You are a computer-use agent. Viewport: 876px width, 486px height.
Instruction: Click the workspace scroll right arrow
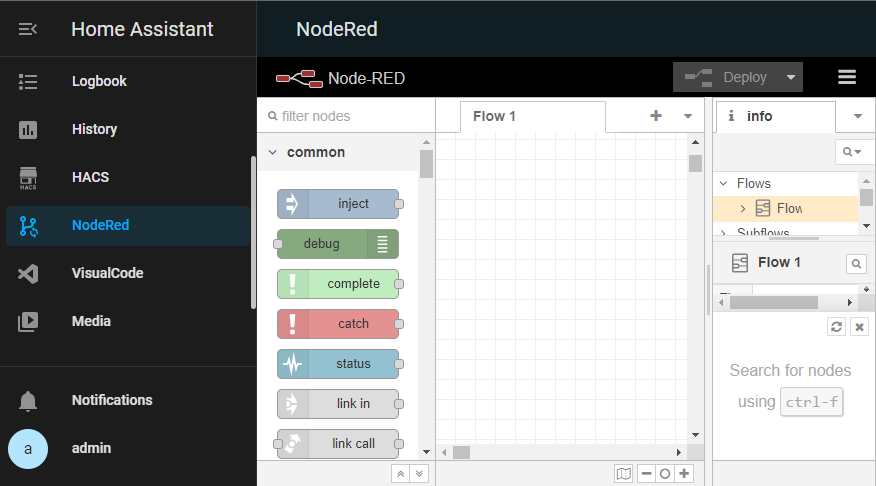(x=679, y=452)
